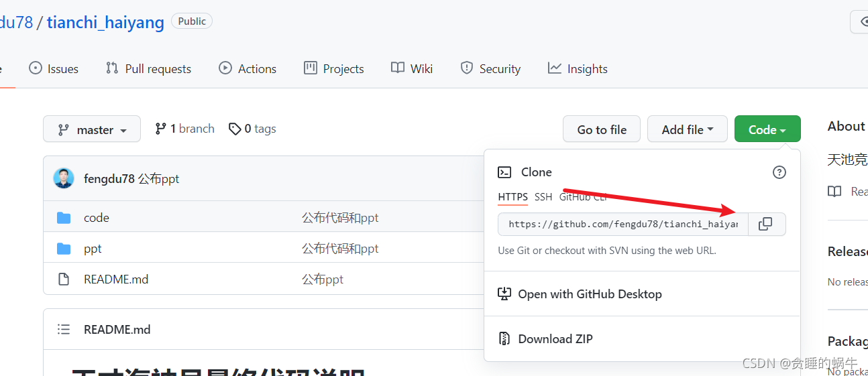Click the HTTPS clone URL text field
This screenshot has height=376, width=868.
point(623,224)
